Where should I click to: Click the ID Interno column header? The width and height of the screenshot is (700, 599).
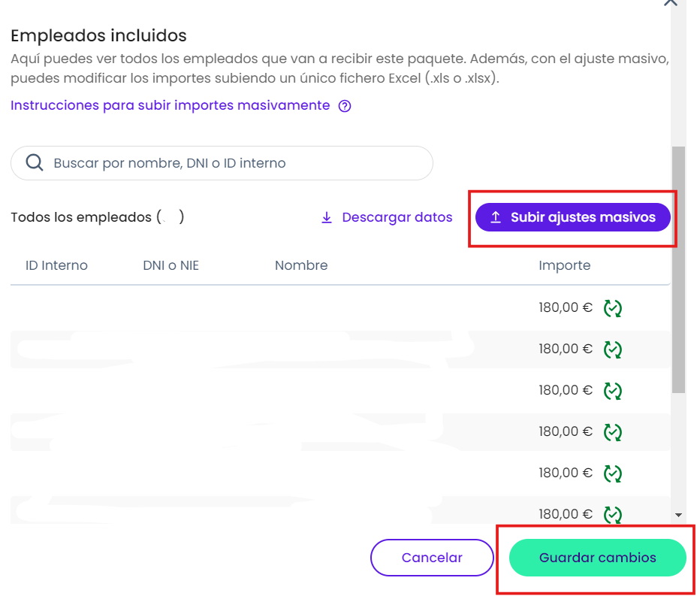[56, 265]
